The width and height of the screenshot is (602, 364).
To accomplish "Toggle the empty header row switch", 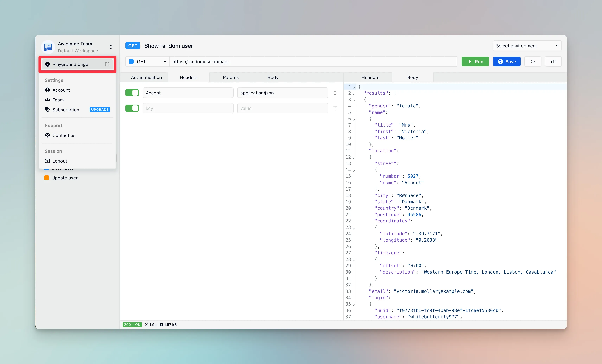I will tap(132, 108).
